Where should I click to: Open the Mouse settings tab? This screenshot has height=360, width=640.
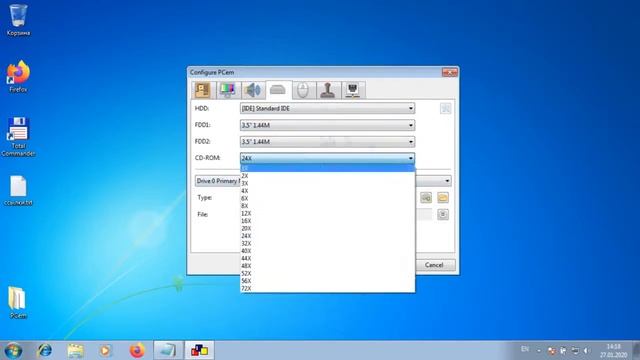click(x=303, y=90)
